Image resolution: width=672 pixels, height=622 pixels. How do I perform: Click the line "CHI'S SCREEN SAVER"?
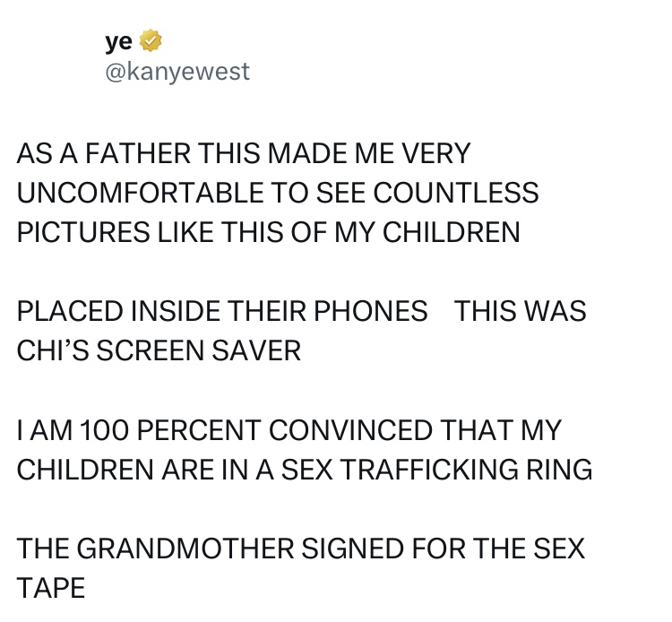[x=159, y=350]
